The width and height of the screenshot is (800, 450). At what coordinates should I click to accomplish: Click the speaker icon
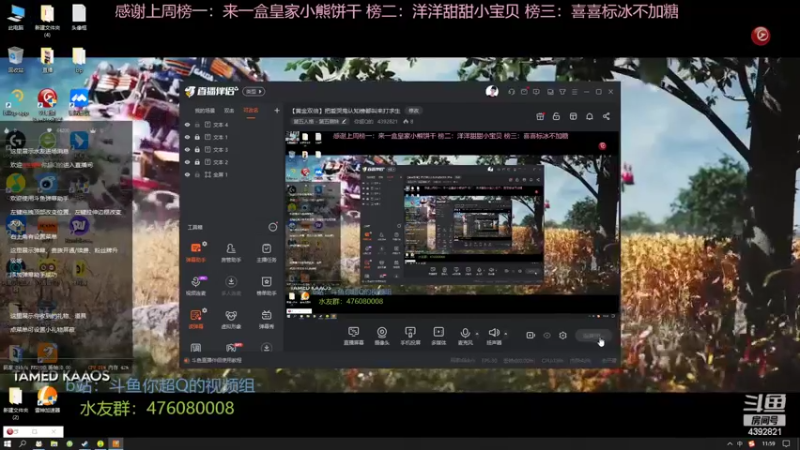493,333
